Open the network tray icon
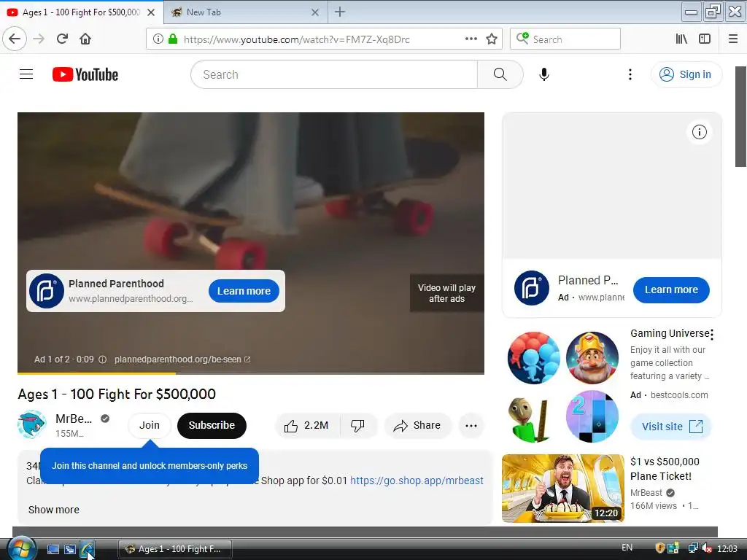747x560 pixels. pos(693,548)
